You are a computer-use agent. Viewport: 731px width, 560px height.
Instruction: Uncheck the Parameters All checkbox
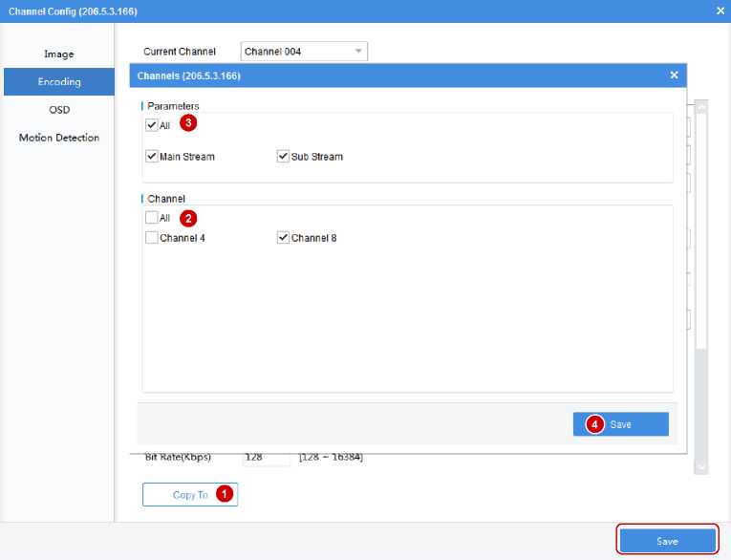tap(152, 126)
